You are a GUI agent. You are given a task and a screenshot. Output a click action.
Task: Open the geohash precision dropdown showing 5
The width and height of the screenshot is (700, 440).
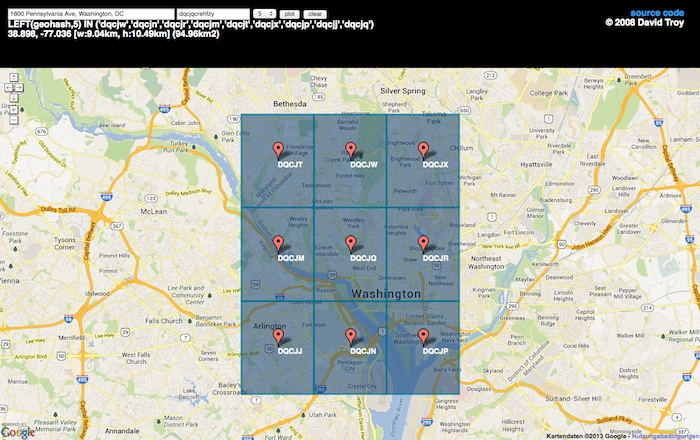click(x=265, y=14)
